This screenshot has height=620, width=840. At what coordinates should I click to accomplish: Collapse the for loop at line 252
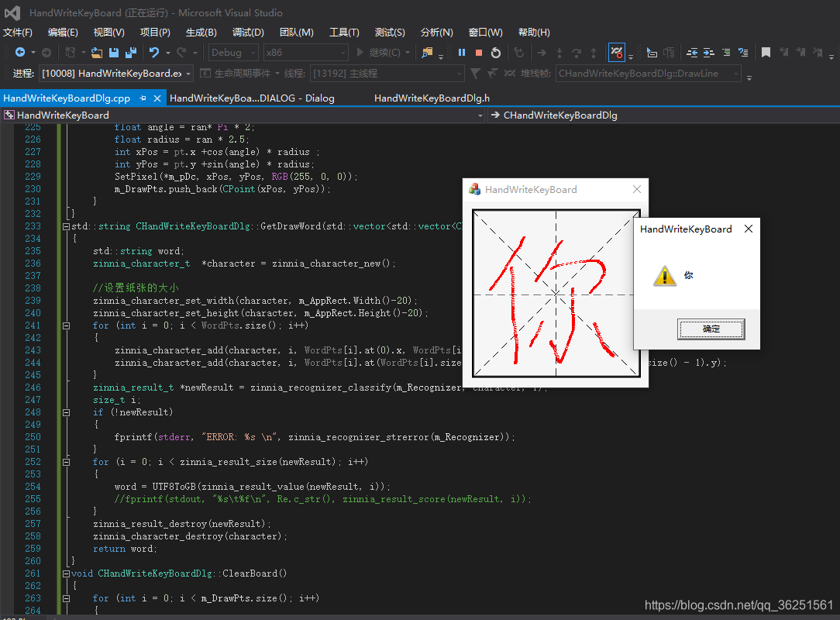click(67, 462)
